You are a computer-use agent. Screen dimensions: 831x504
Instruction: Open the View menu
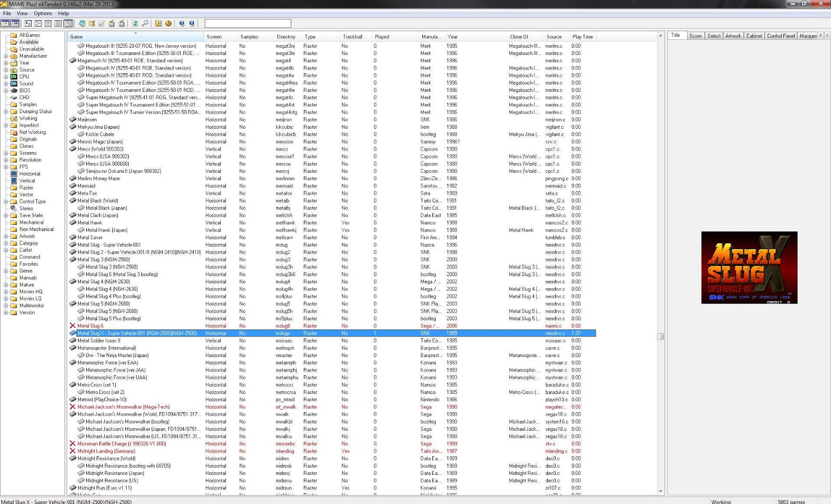pyautogui.click(x=22, y=13)
